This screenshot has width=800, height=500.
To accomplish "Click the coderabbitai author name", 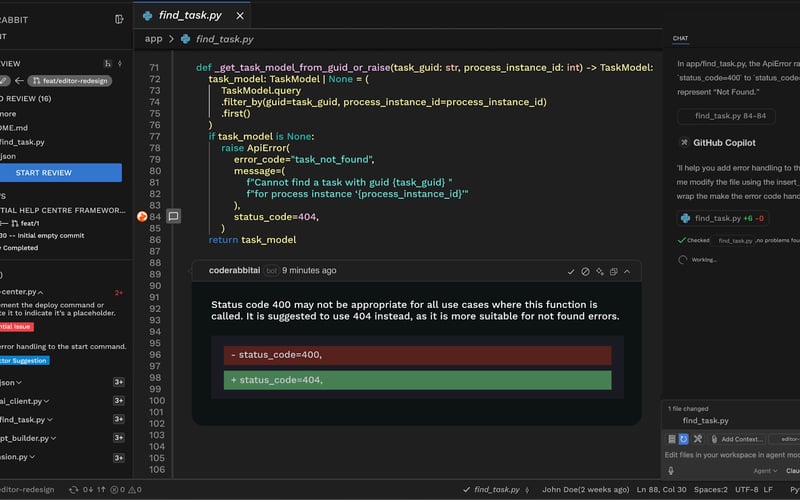I will 234,270.
